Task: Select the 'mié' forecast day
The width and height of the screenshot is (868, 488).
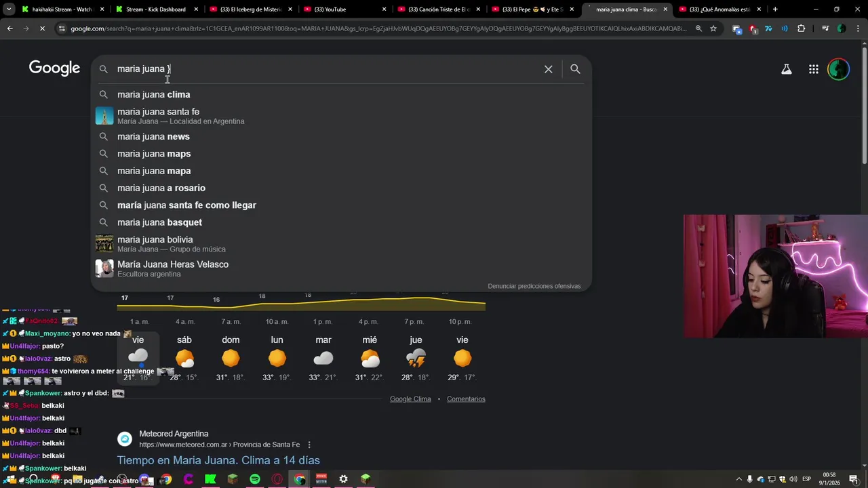Action: pyautogui.click(x=370, y=358)
